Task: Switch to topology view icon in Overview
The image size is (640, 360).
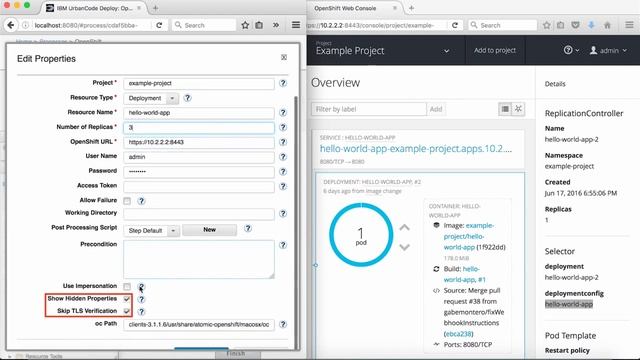Action: 518,109
